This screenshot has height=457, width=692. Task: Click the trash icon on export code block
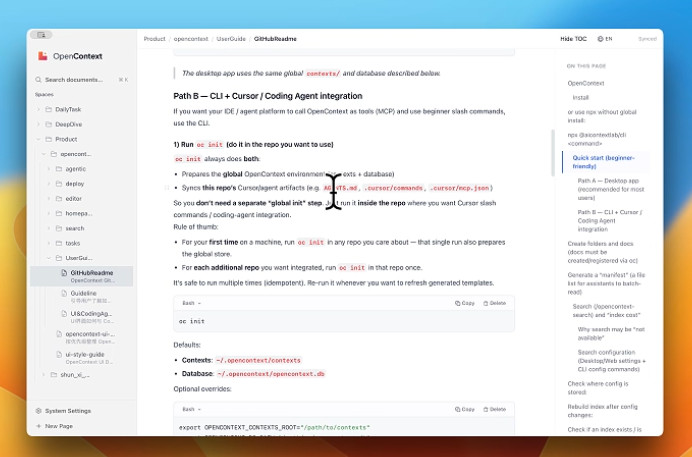(485, 409)
